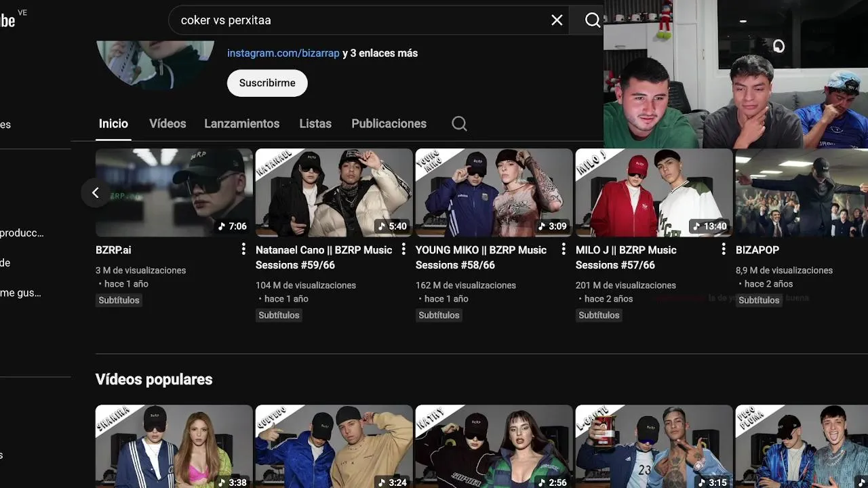Image resolution: width=868 pixels, height=488 pixels.
Task: Open options menu for YOUNG MIKO video
Action: pos(564,249)
